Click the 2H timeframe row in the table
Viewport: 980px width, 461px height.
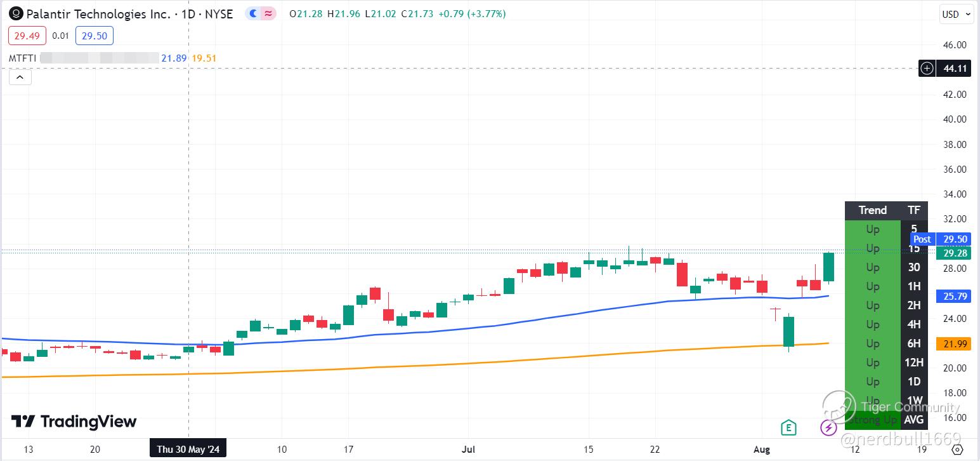[886, 305]
